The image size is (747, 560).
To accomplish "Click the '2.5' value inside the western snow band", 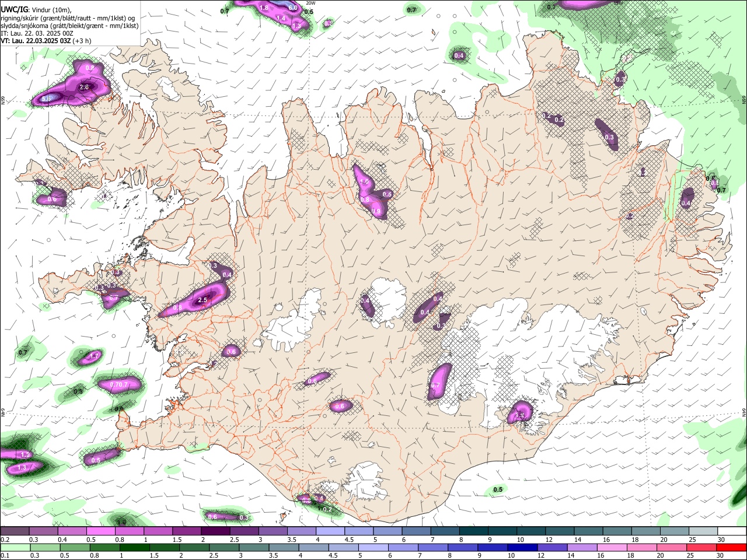I will (203, 300).
